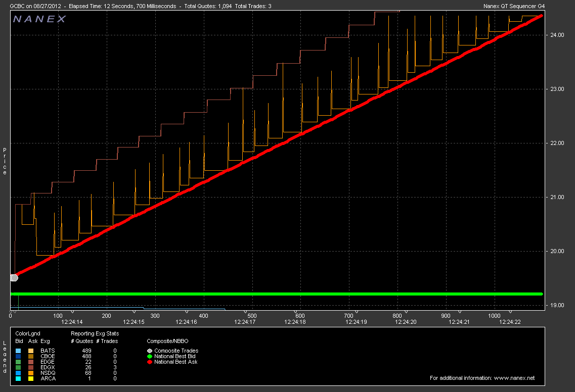Click the 'Composite Trades' legend text
The image size is (575, 392).
pyautogui.click(x=176, y=351)
